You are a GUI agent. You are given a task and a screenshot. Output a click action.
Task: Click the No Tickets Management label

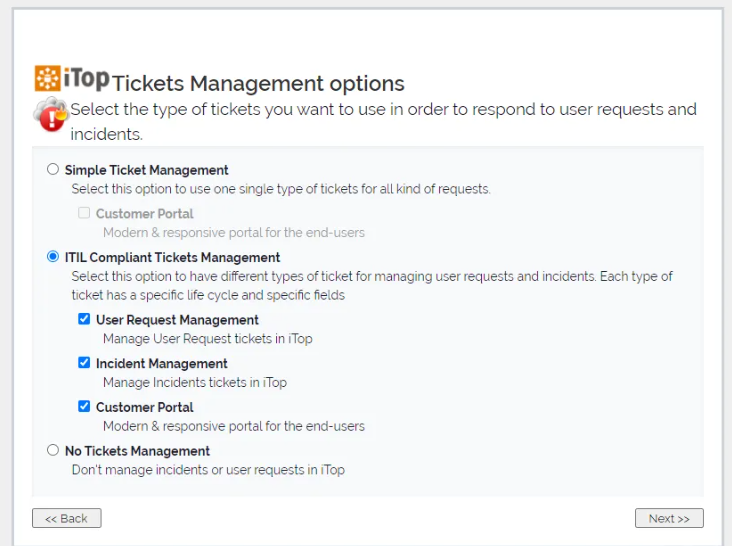pyautogui.click(x=137, y=451)
